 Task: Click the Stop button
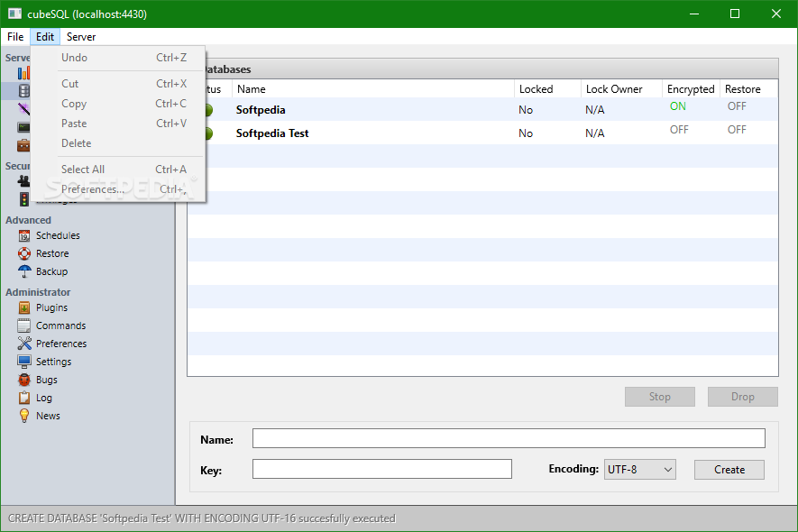pos(659,397)
